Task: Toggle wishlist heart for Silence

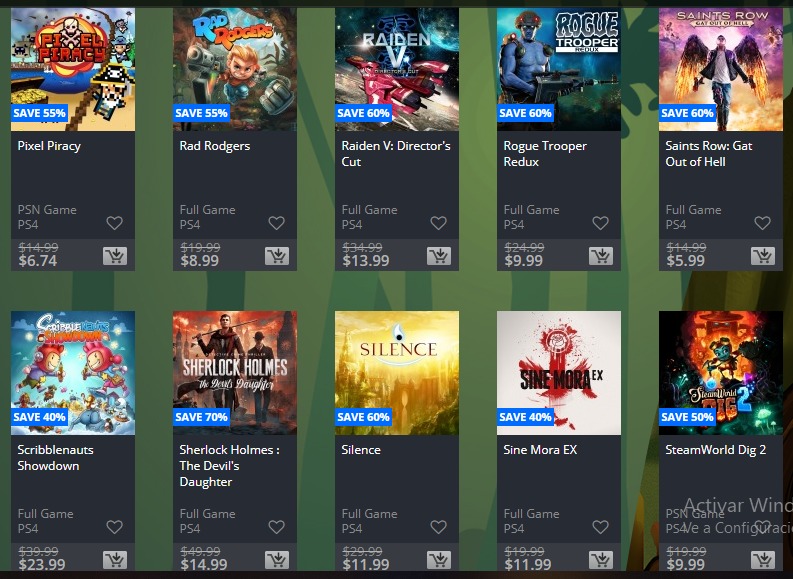Action: coord(438,527)
